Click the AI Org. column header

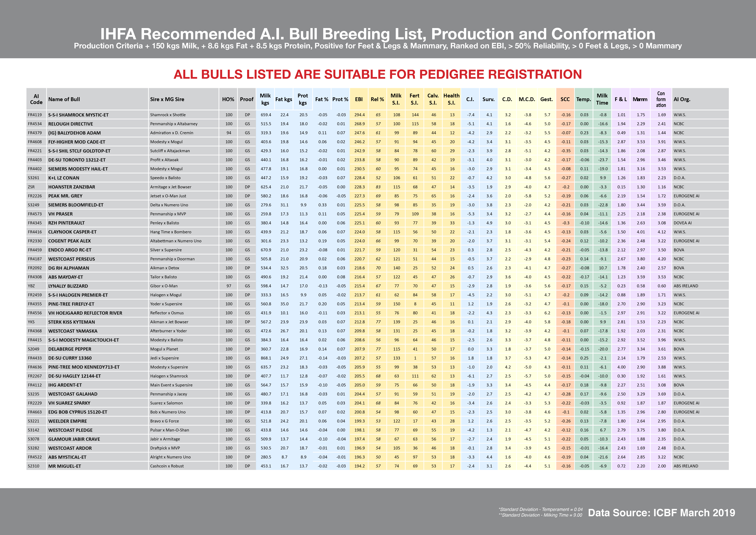coord(682,99)
